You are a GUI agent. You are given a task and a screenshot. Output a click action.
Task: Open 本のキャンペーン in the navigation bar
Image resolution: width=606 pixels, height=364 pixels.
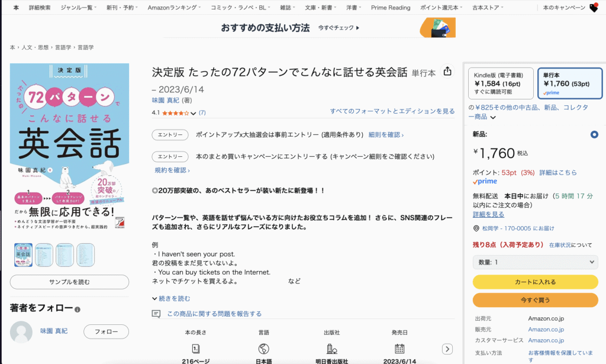pyautogui.click(x=564, y=8)
